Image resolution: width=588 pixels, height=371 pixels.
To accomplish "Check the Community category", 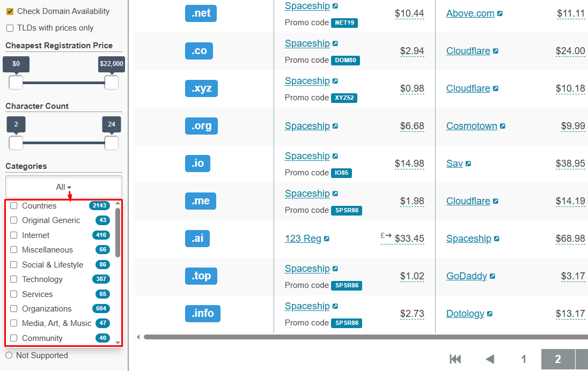I will [14, 338].
